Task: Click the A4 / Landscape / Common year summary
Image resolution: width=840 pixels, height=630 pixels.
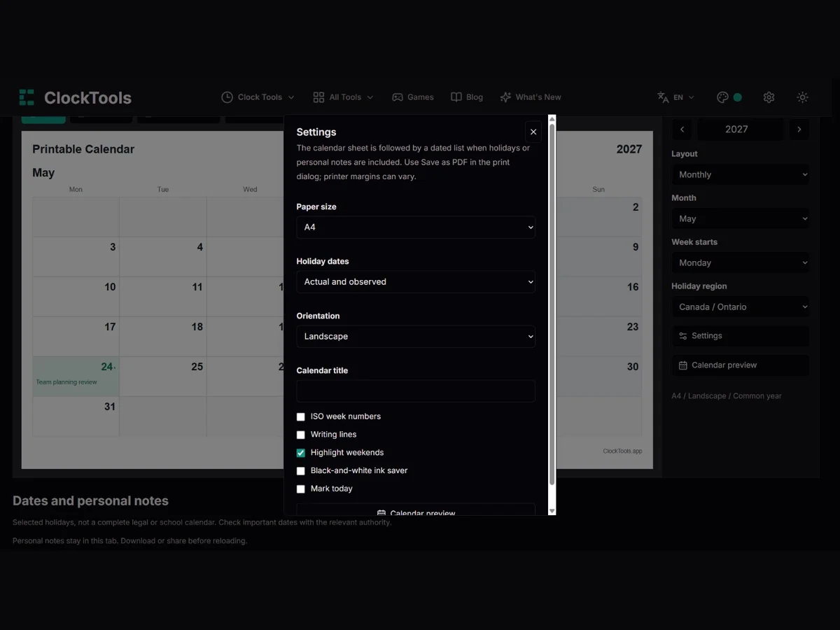Action: 727,396
